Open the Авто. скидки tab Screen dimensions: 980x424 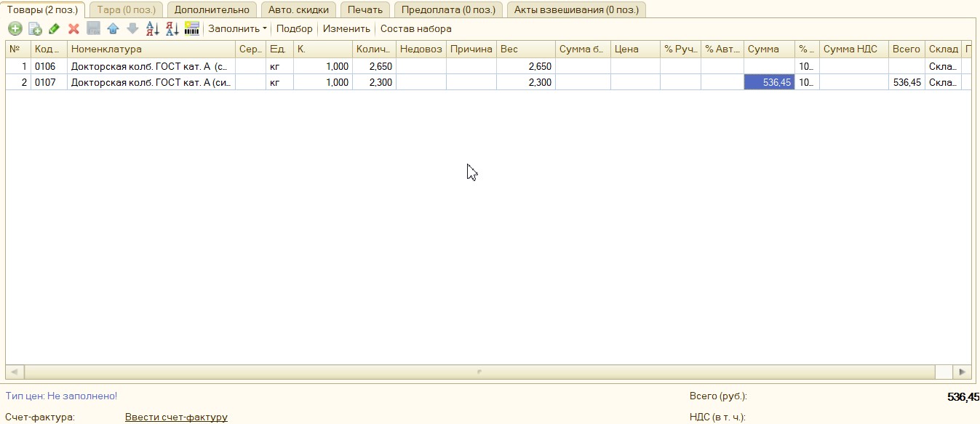click(298, 9)
